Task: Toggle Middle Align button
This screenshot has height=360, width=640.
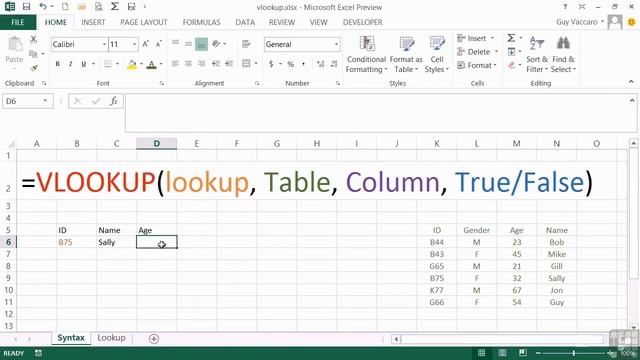Action: coord(188,43)
